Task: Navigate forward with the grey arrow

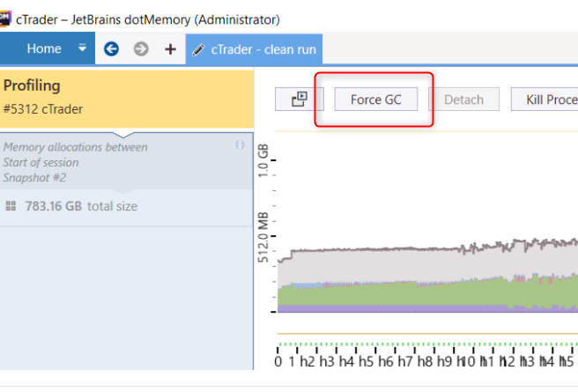Action: [141, 49]
